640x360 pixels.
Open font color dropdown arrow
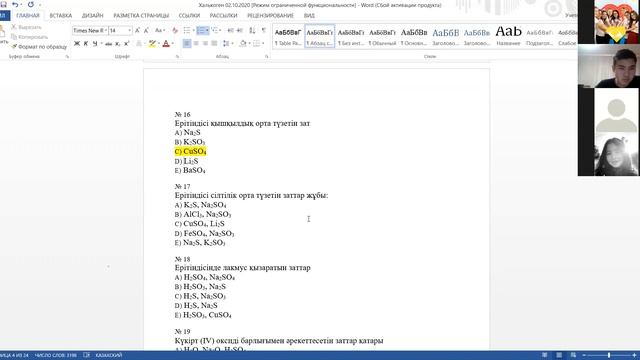[172, 44]
